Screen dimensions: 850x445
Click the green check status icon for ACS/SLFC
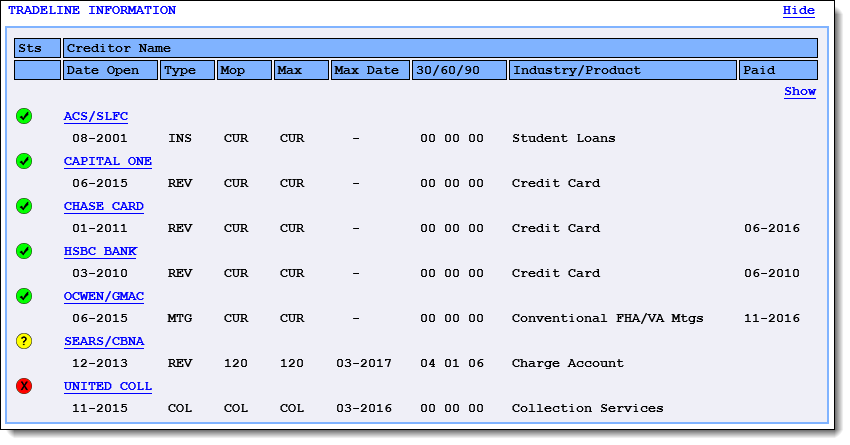[24, 116]
